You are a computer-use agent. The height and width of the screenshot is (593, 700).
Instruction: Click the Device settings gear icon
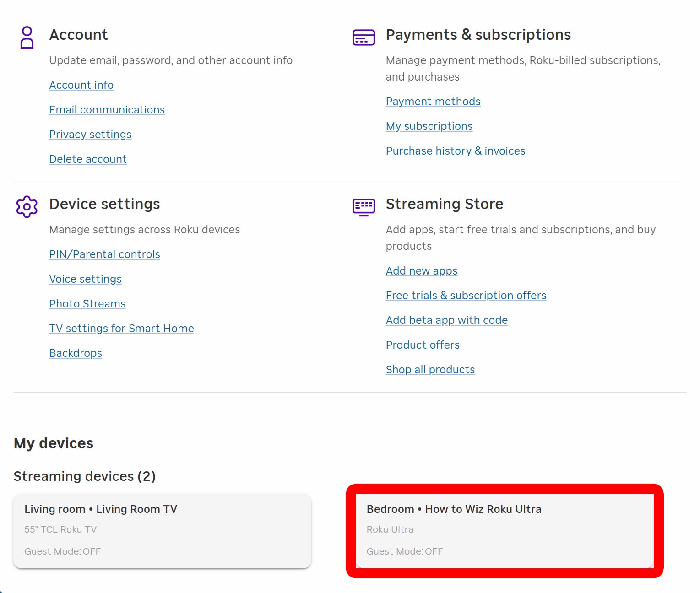coord(27,207)
